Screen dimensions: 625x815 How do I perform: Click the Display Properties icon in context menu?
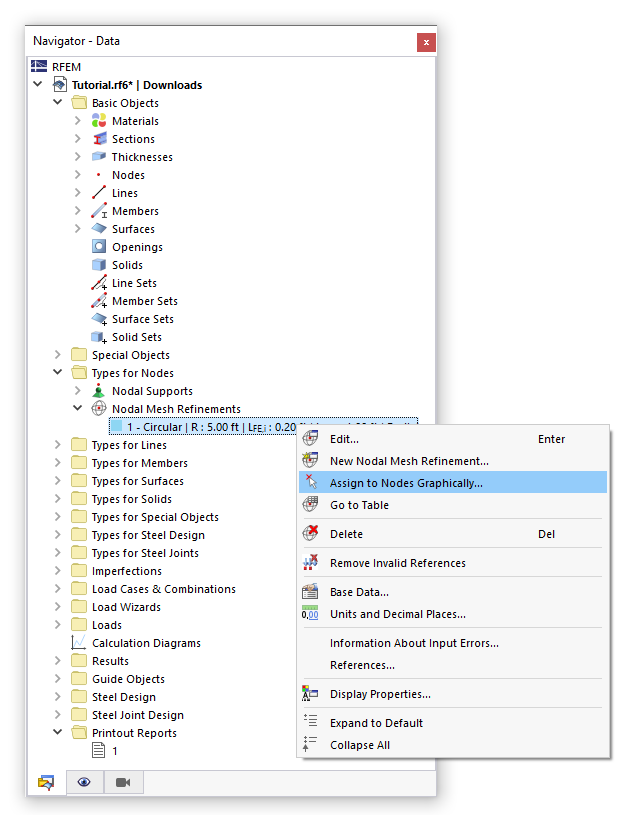(310, 693)
